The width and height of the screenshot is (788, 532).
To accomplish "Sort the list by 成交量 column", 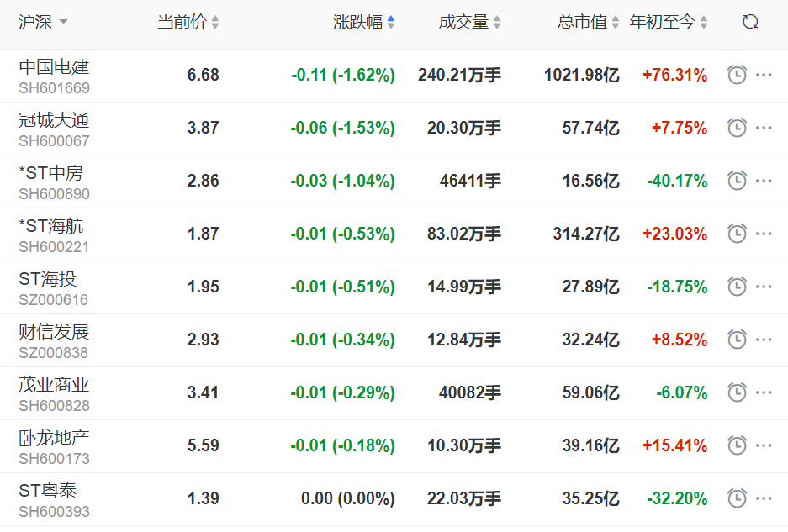I will tap(469, 22).
